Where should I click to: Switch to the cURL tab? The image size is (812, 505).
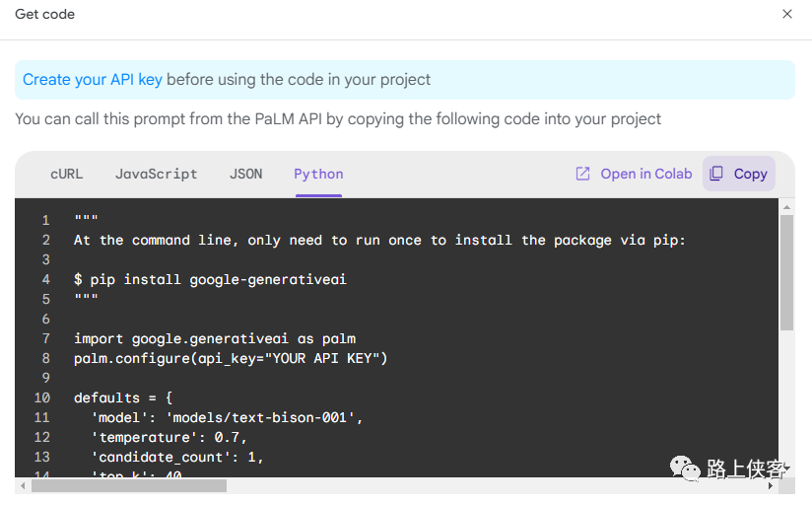[x=67, y=174]
